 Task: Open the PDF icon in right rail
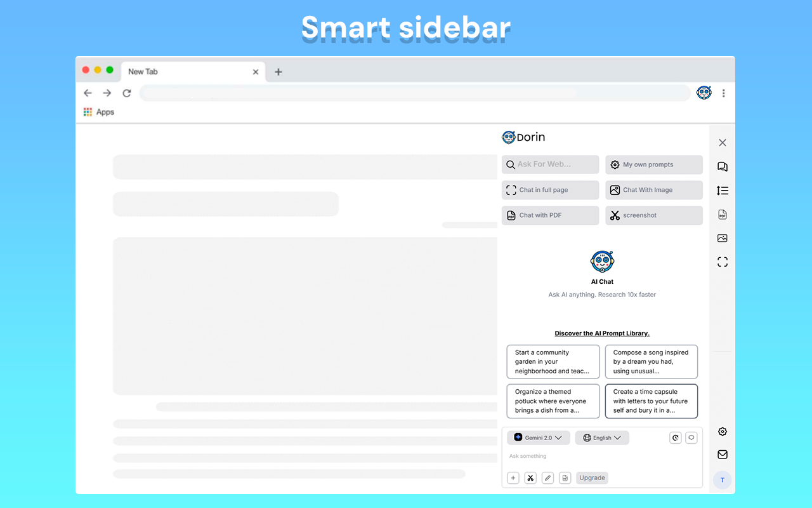tap(723, 215)
